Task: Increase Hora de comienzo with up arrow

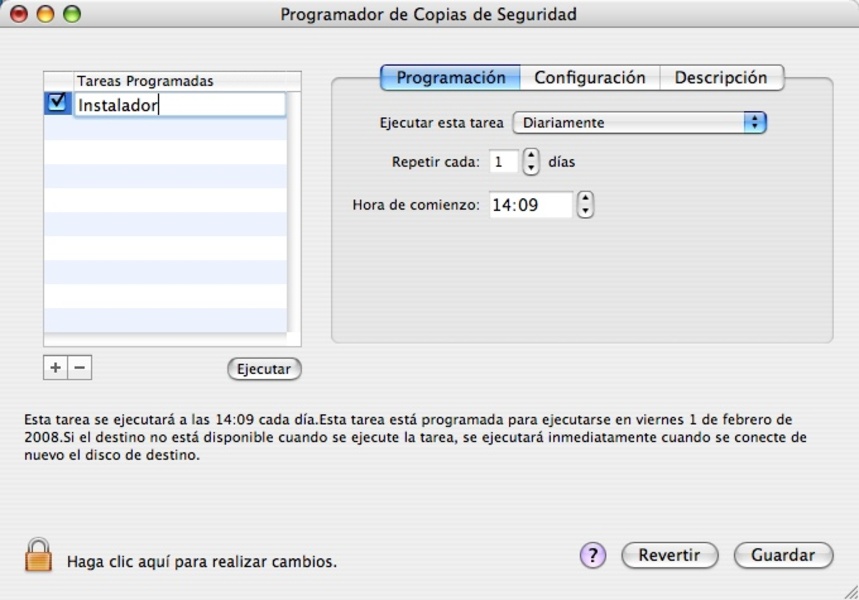Action: (x=585, y=198)
